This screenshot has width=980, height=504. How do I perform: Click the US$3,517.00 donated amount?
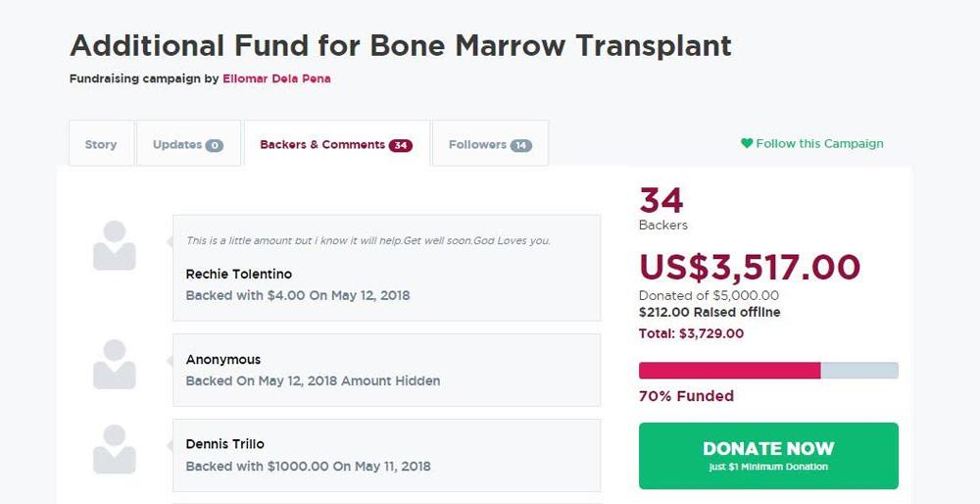point(750,267)
